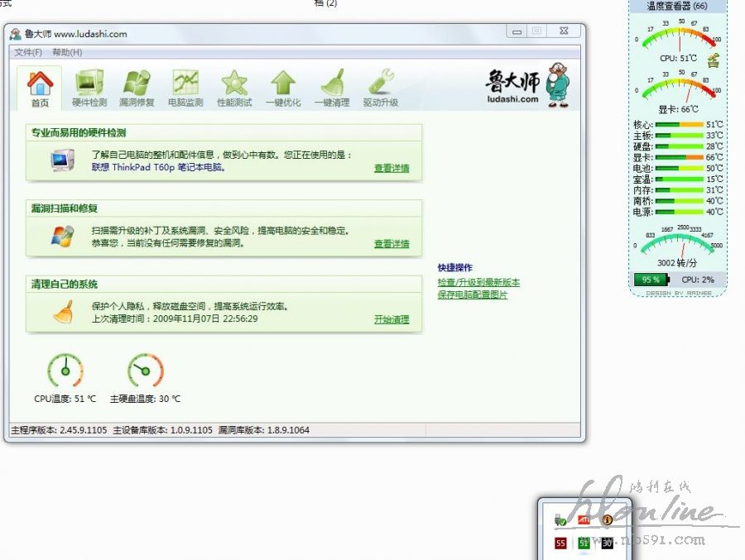Click the small plant icon beside CPU: 51℃
This screenshot has width=745, height=560.
pos(714,60)
